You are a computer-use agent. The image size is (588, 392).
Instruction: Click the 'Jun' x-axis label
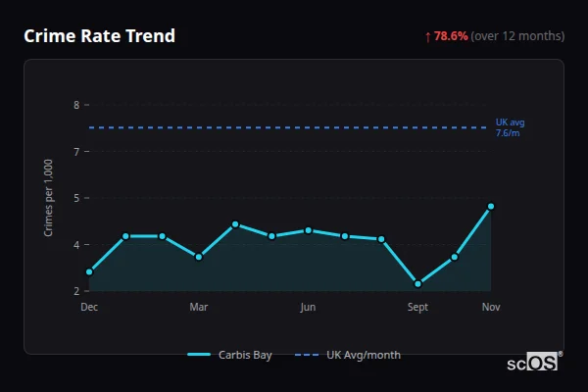tap(308, 307)
